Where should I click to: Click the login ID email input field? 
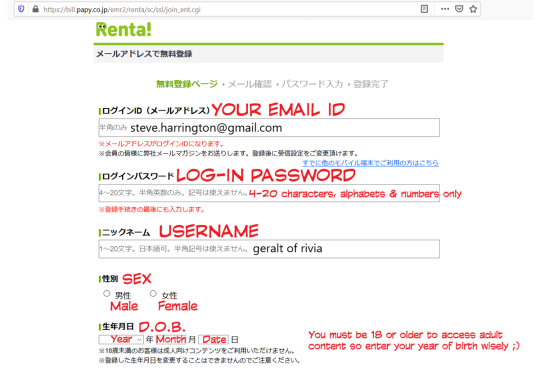pyautogui.click(x=269, y=128)
